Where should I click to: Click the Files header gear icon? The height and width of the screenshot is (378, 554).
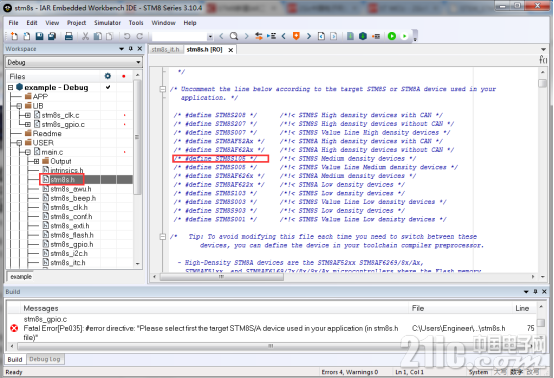[108, 76]
